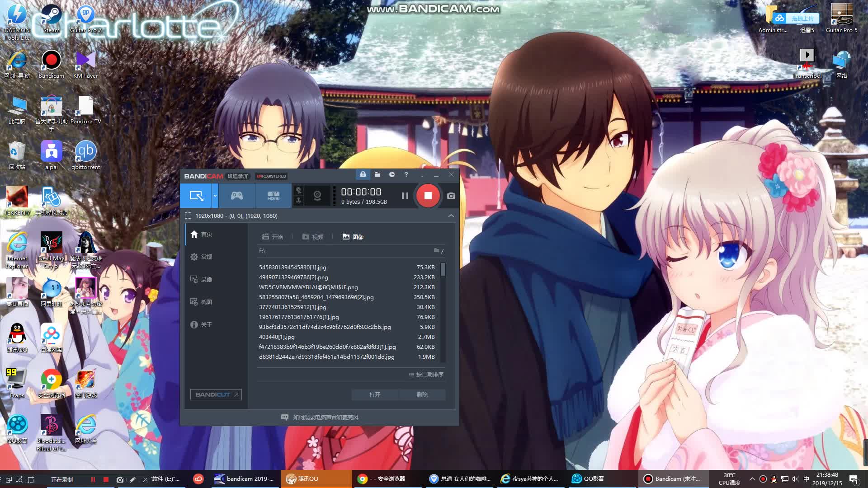Click the 打开 open button
Image resolution: width=868 pixels, height=488 pixels.
click(x=375, y=394)
